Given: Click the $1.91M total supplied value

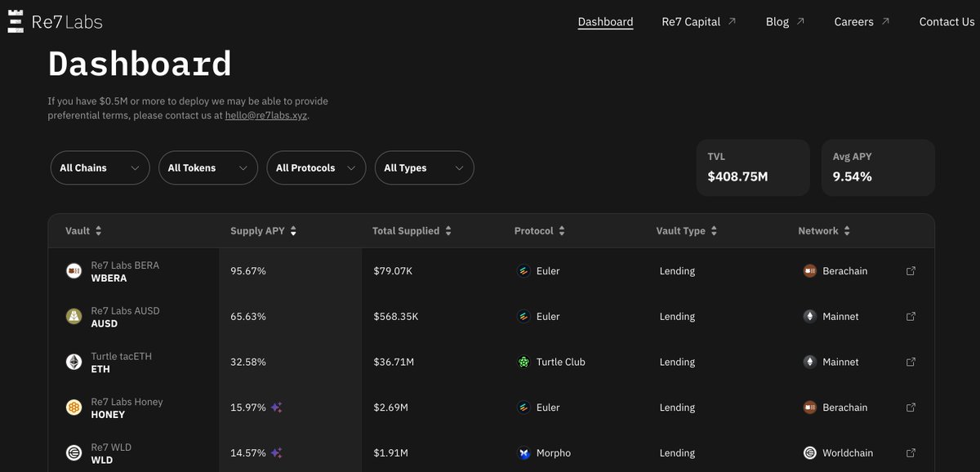Looking at the screenshot, I should pos(390,453).
